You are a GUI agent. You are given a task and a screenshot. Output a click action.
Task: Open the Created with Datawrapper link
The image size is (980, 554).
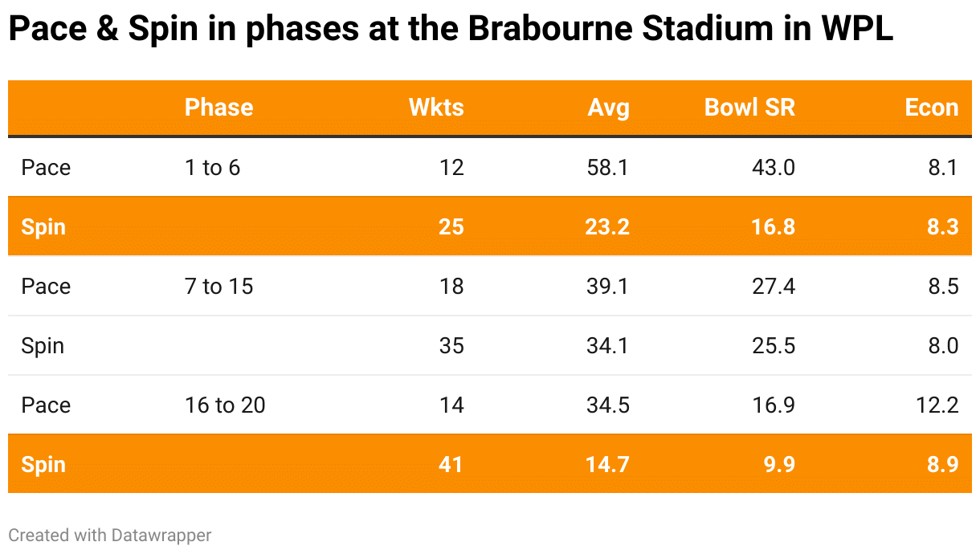[110, 535]
